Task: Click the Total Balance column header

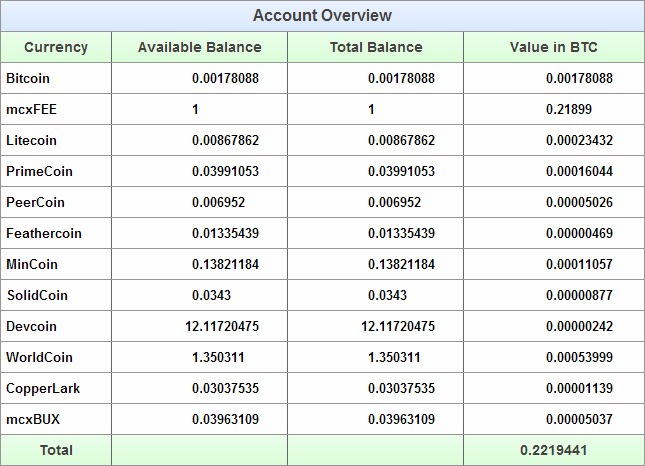Action: (x=376, y=47)
